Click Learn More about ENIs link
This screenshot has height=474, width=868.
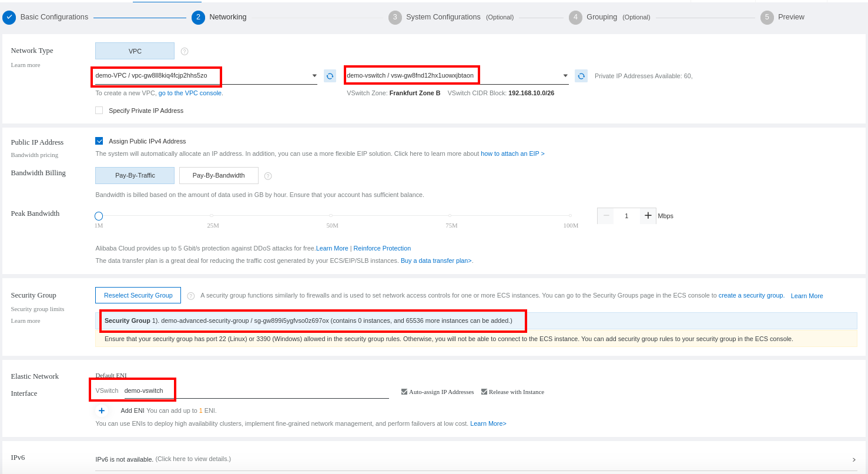(x=488, y=423)
